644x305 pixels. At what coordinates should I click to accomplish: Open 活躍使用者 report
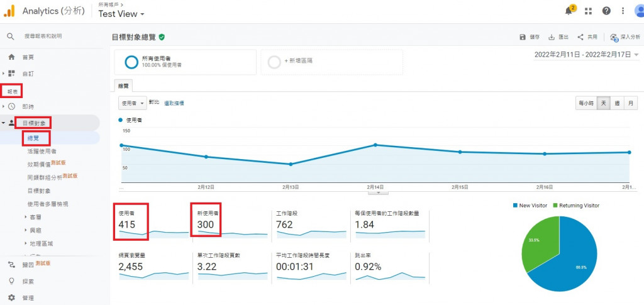click(x=42, y=152)
